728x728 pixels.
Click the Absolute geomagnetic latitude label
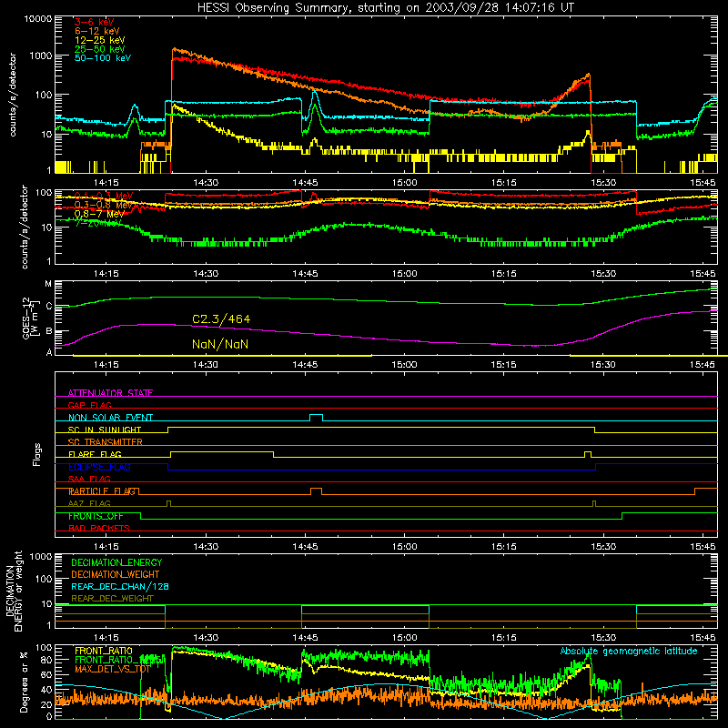point(629,651)
